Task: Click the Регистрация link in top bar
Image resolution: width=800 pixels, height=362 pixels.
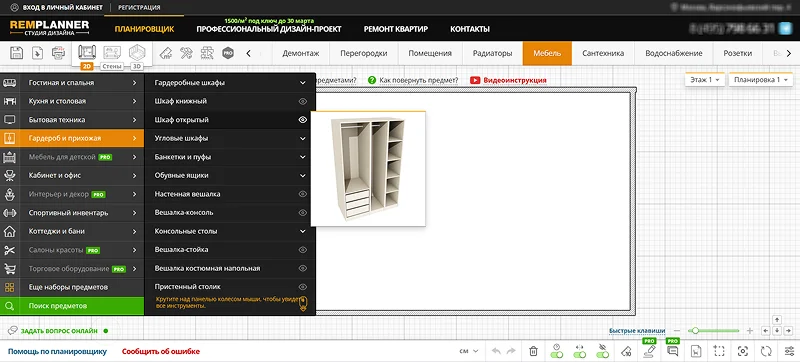Action: tap(139, 8)
